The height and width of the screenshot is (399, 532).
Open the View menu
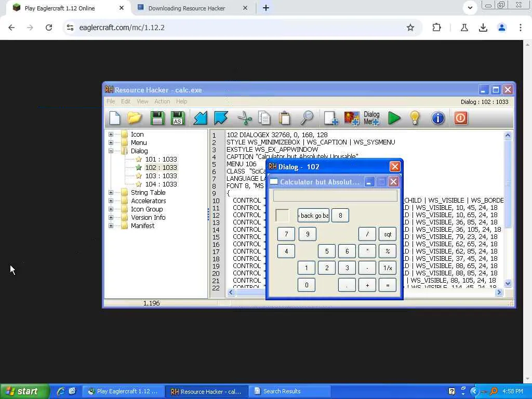tap(142, 101)
